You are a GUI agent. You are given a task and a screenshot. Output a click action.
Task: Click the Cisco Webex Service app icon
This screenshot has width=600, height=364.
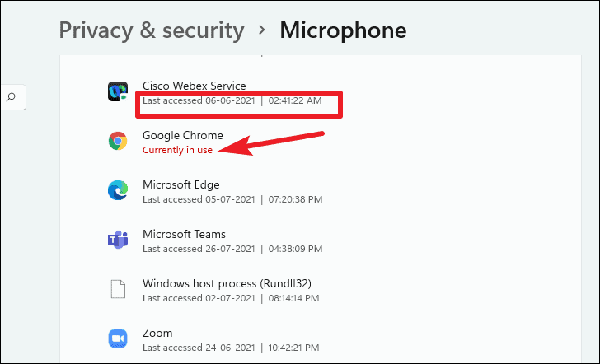point(118,91)
